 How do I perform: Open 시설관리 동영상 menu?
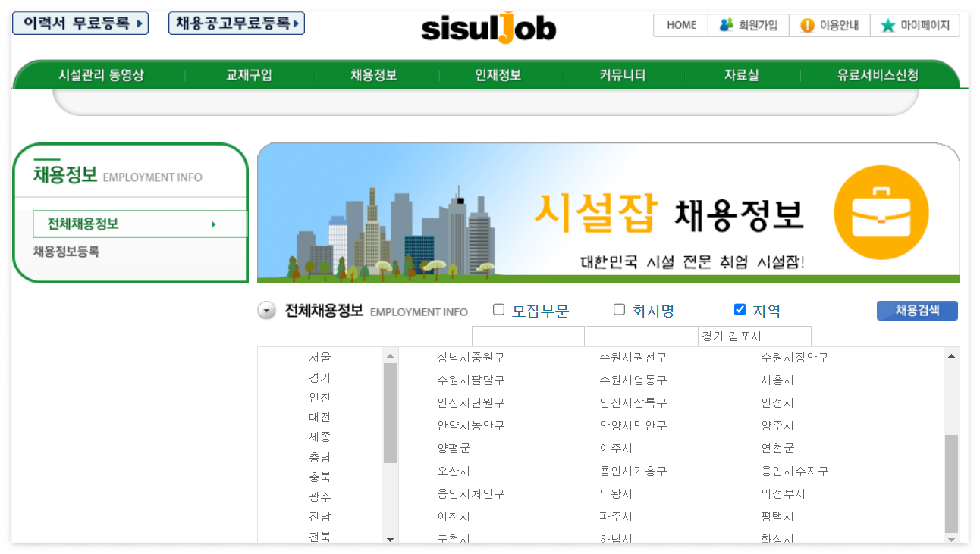[x=101, y=75]
